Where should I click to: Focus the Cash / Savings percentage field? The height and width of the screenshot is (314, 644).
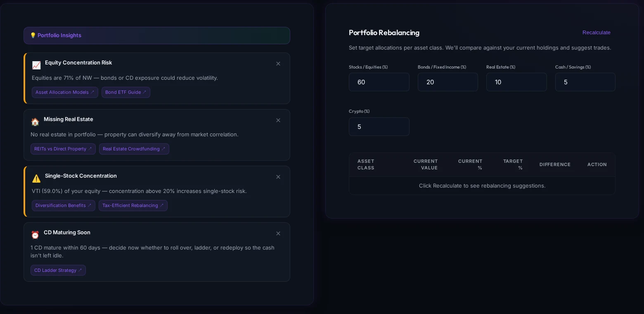tap(585, 82)
